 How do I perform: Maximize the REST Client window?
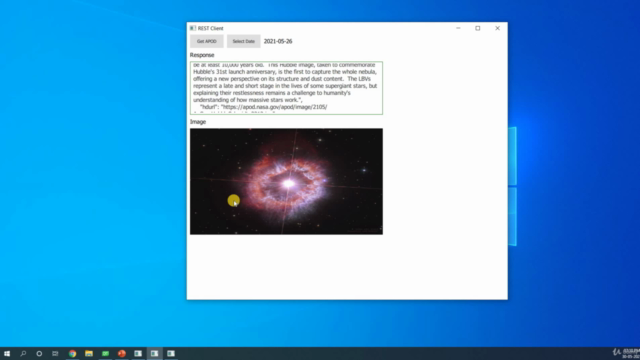478,28
